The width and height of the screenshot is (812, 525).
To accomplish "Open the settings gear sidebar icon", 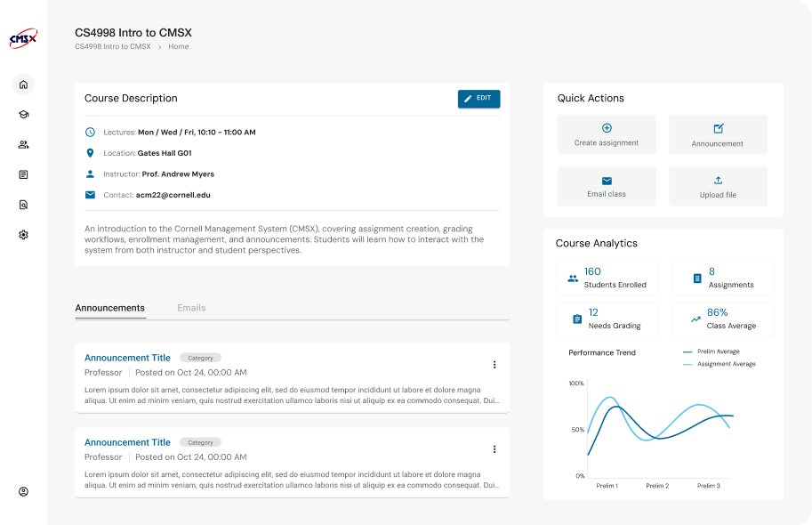I will [23, 235].
